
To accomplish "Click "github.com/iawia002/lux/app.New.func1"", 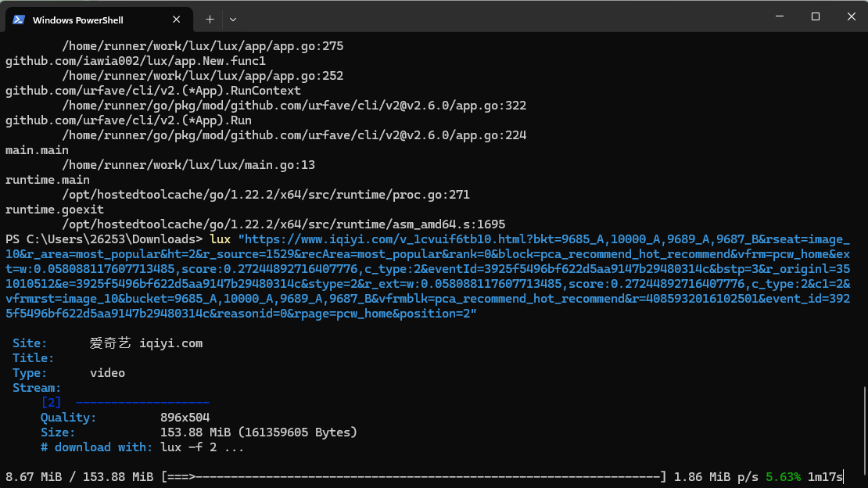I will click(x=135, y=61).
